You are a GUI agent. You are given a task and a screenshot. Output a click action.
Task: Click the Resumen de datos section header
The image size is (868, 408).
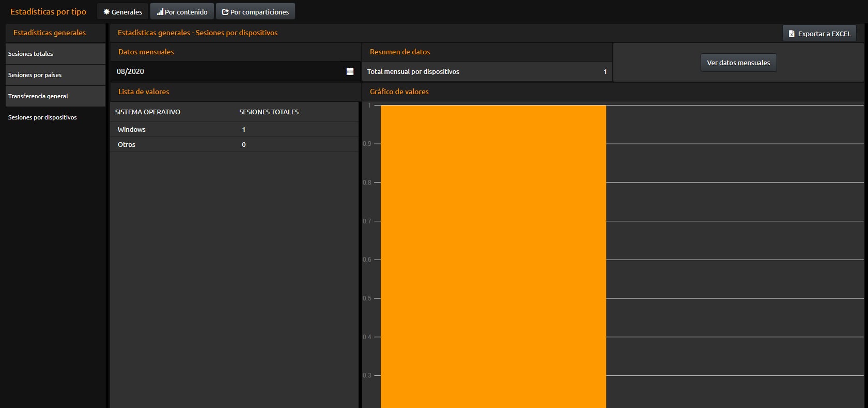click(x=400, y=52)
